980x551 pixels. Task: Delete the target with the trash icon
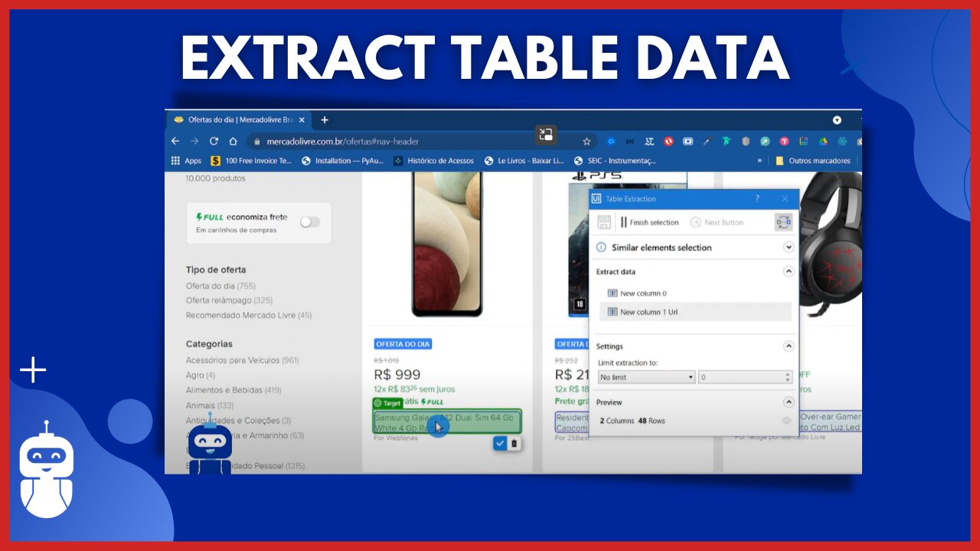point(514,443)
